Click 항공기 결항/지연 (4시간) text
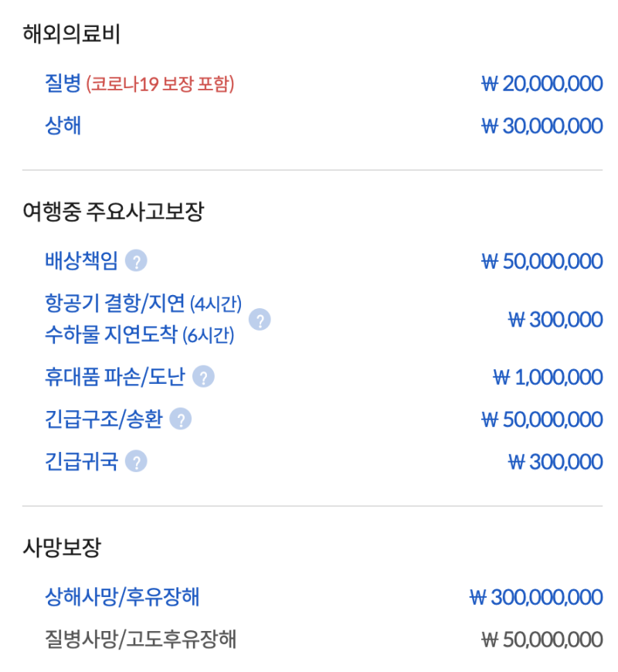 (x=143, y=304)
